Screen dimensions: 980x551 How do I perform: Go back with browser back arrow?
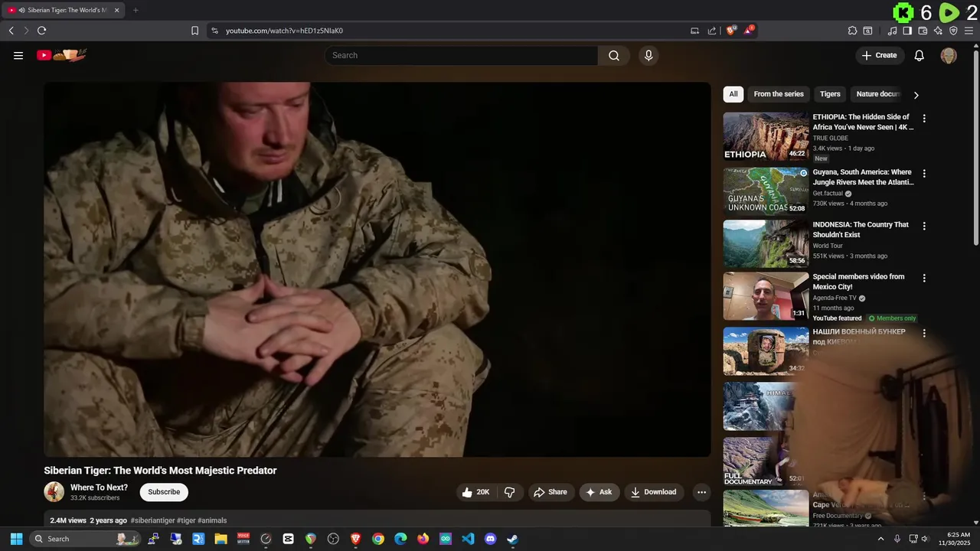tap(11, 31)
